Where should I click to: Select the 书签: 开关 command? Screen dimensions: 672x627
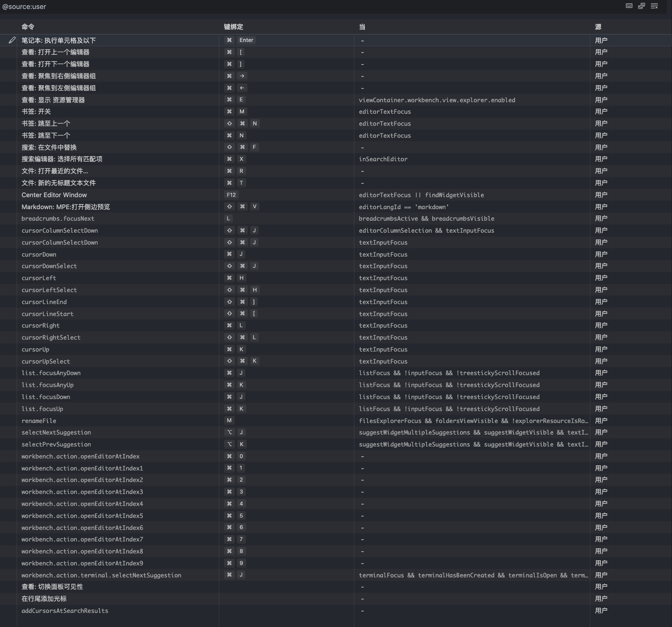point(36,112)
